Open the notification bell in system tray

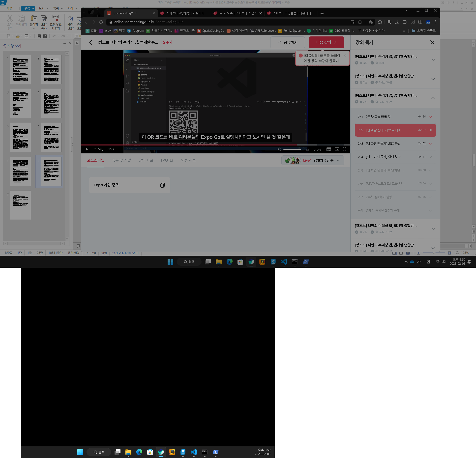point(469,262)
